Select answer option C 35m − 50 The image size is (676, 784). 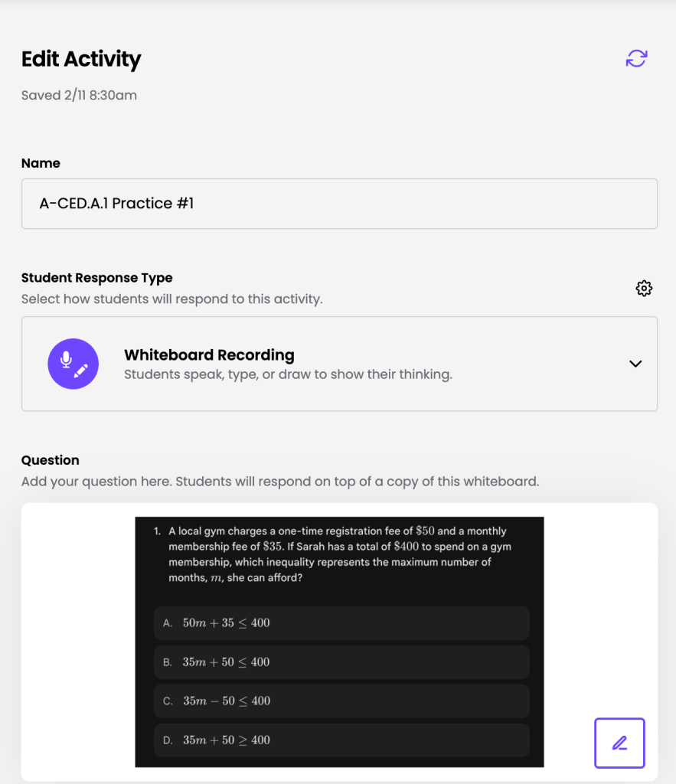[x=341, y=701]
